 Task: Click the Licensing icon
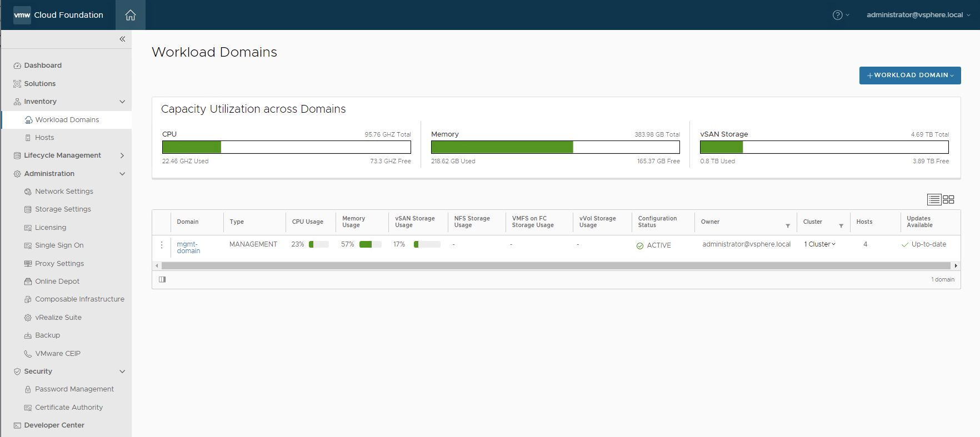(28, 228)
